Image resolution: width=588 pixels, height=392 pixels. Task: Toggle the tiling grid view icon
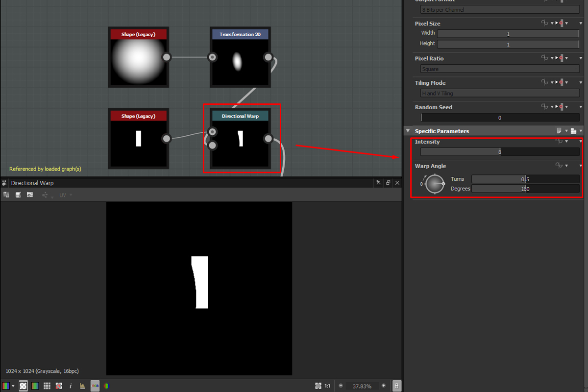point(47,386)
